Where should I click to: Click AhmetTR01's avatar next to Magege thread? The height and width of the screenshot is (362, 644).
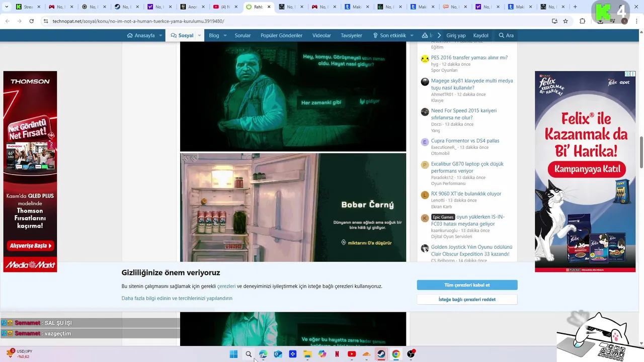tap(425, 82)
